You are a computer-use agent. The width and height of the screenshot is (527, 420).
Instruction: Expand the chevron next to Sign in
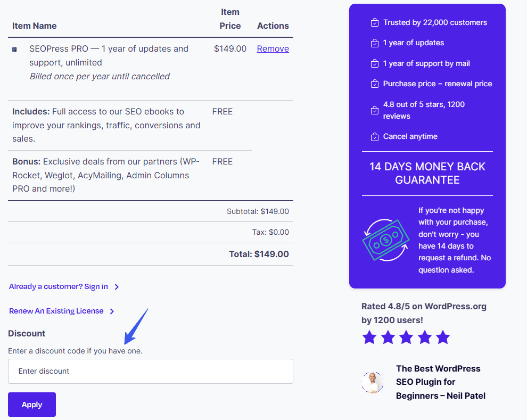pos(117,287)
